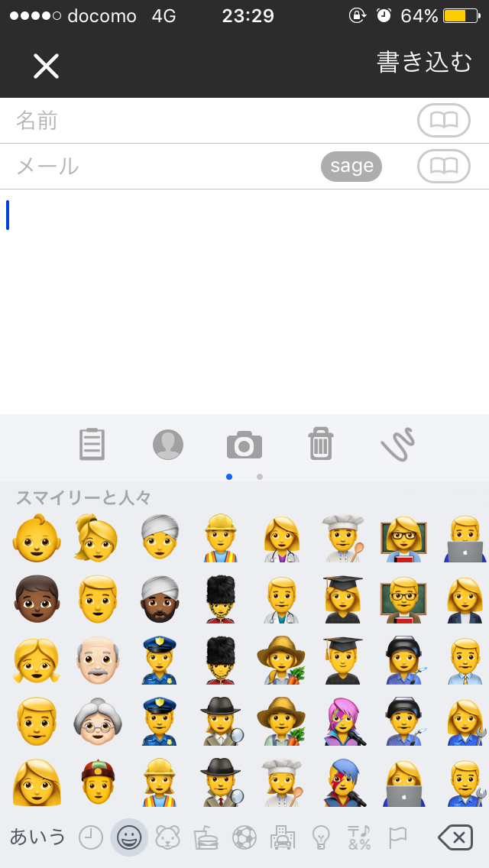Open mail history book icon
This screenshot has height=868, width=489.
[x=444, y=166]
